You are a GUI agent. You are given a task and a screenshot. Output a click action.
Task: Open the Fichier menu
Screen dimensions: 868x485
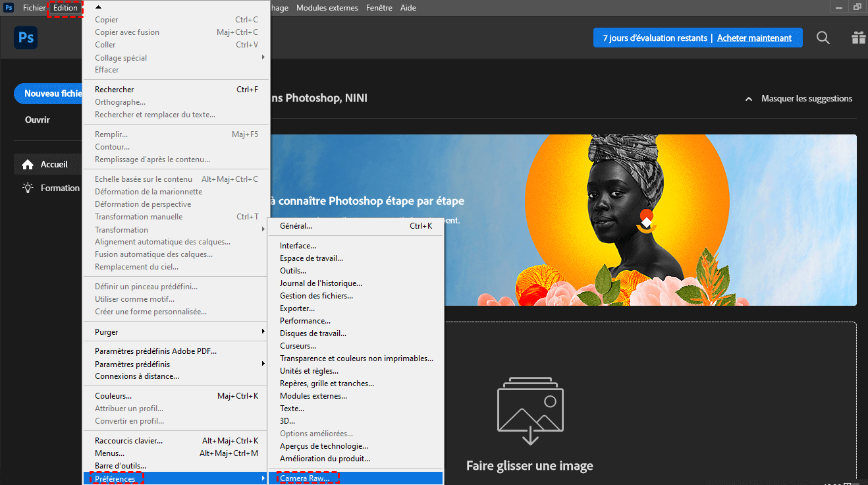click(x=34, y=8)
